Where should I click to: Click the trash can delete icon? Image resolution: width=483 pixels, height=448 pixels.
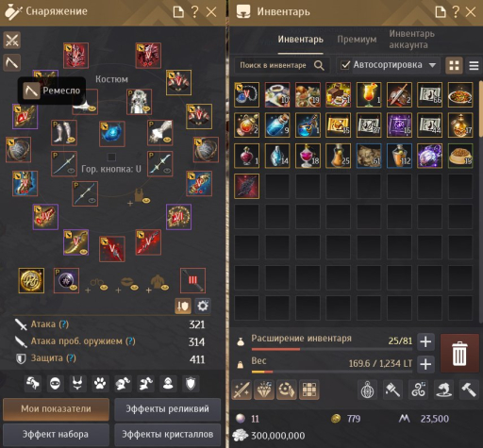coord(459,354)
